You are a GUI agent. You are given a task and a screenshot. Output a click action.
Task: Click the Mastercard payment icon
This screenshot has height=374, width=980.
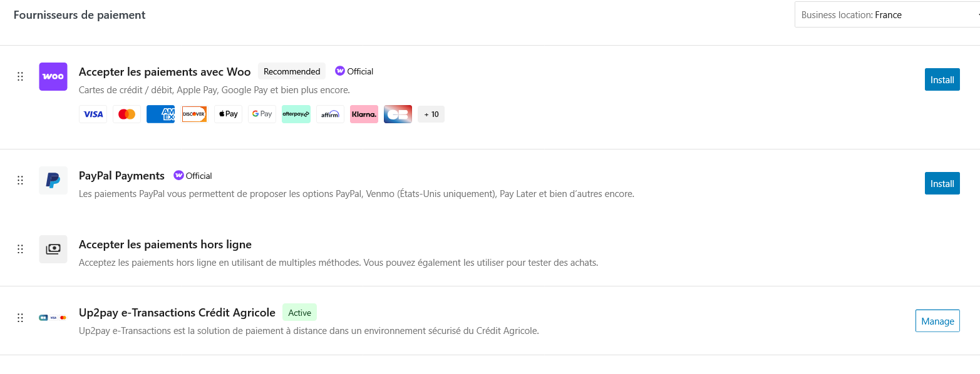click(x=127, y=114)
